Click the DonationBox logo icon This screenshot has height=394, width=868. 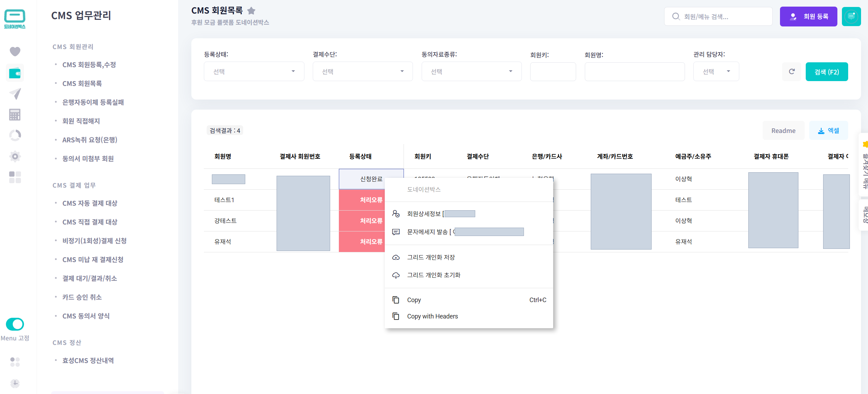click(15, 19)
